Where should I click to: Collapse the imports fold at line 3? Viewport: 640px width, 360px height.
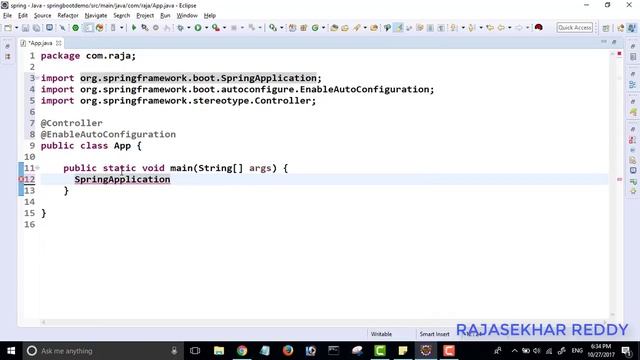37,78
